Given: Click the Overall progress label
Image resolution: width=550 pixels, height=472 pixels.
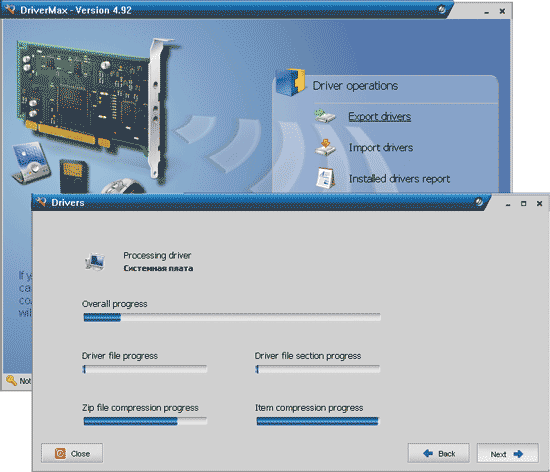Looking at the screenshot, I should [x=115, y=304].
